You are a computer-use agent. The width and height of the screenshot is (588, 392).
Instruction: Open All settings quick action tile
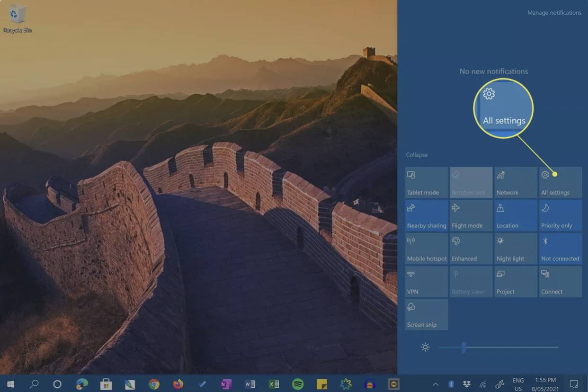click(561, 182)
